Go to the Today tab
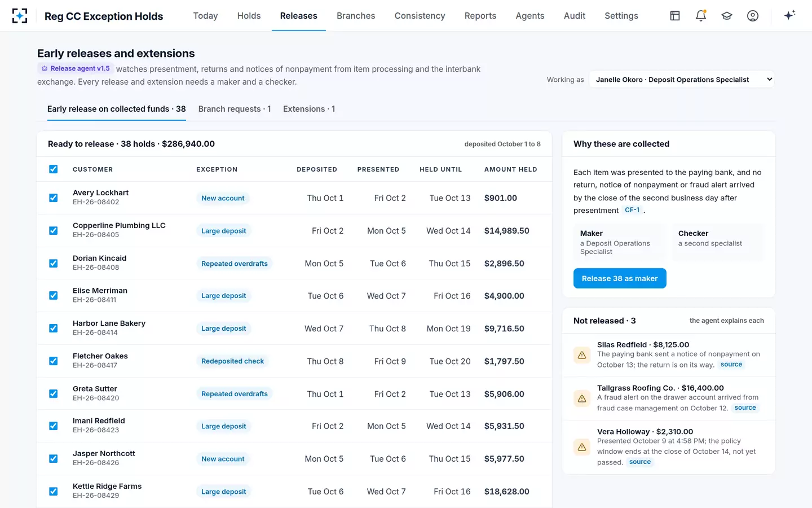Image resolution: width=812 pixels, height=508 pixels. (x=205, y=16)
